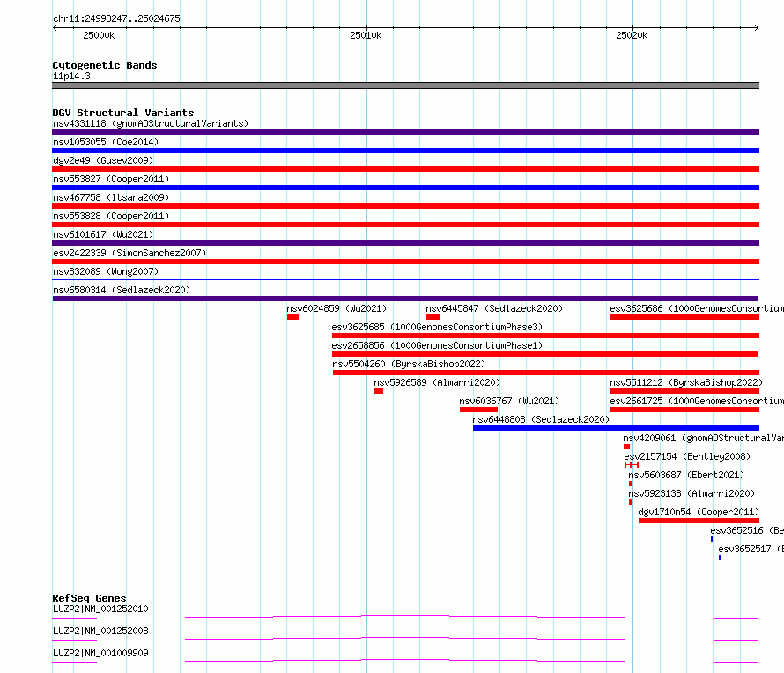Select the red bar under dgv1710n54
This screenshot has height=673, width=784.
click(x=699, y=521)
